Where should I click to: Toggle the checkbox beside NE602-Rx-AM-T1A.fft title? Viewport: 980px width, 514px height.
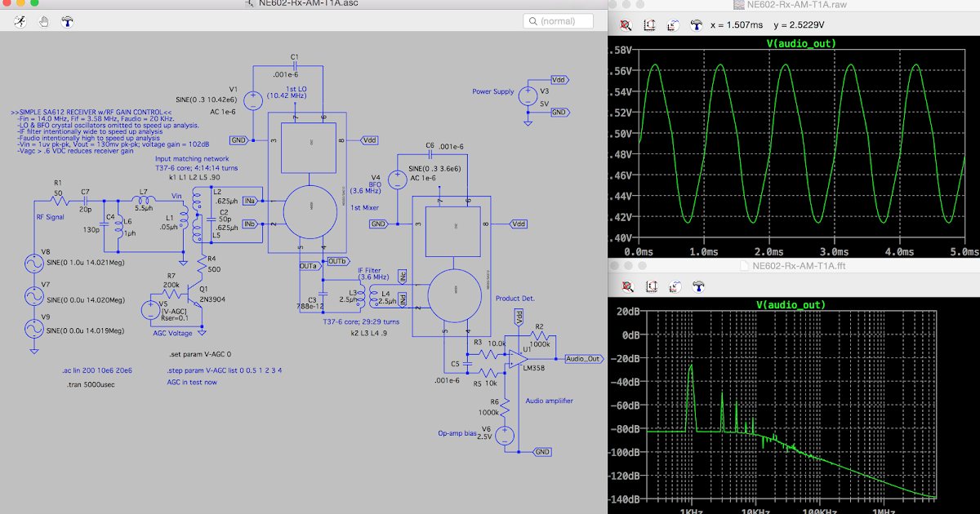[x=744, y=265]
